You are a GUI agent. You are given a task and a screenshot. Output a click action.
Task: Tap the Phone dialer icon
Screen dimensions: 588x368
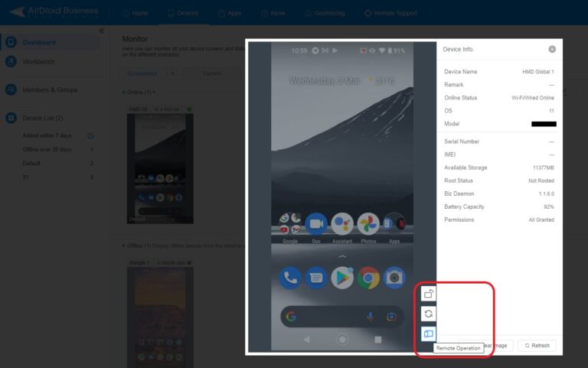coord(290,278)
